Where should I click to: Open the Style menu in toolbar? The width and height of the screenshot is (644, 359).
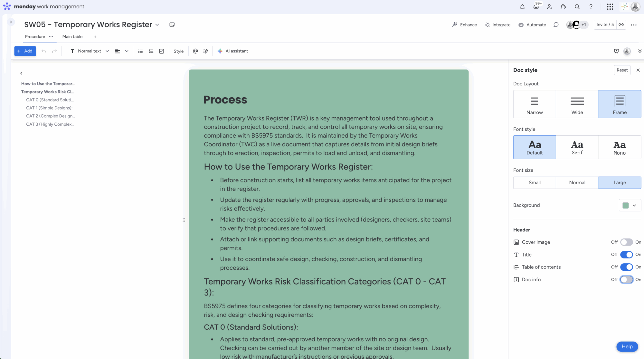178,51
